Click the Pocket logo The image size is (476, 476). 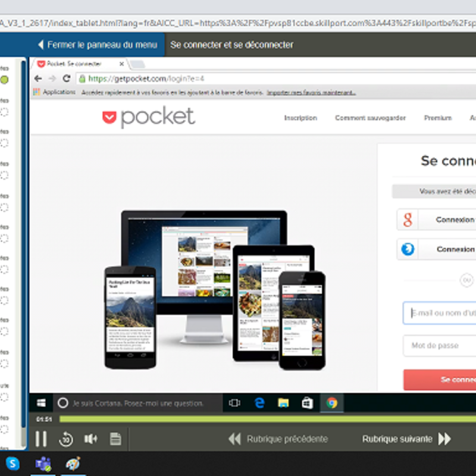tap(148, 117)
